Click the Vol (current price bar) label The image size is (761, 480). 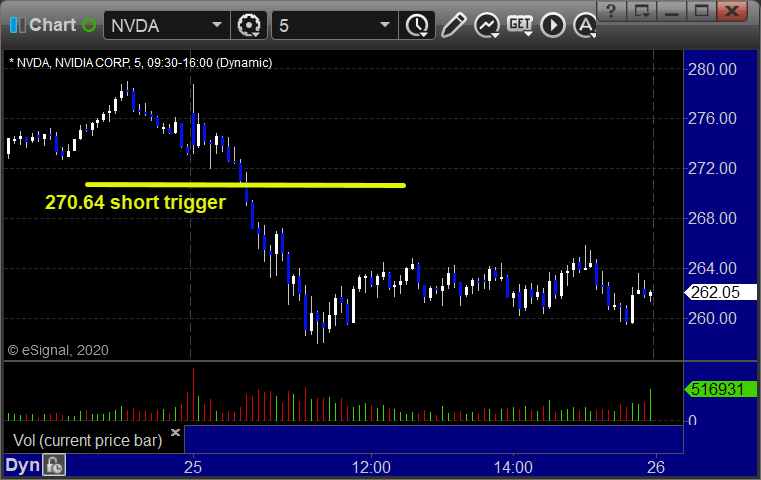87,440
